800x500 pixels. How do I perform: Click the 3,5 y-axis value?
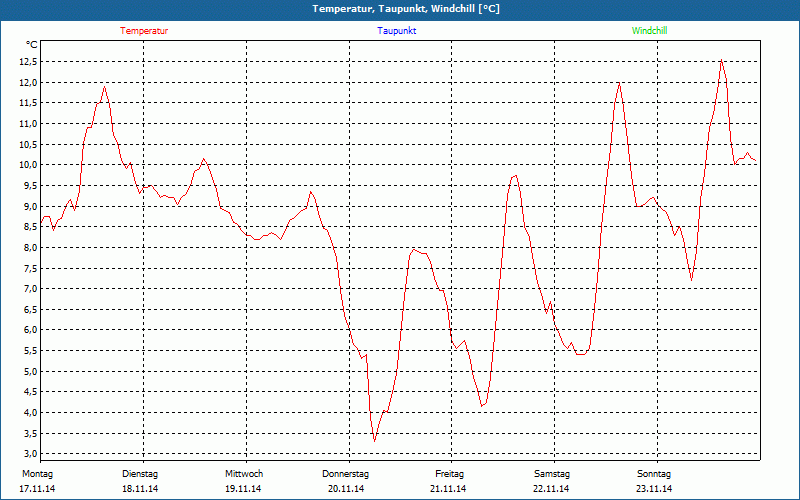coord(31,433)
